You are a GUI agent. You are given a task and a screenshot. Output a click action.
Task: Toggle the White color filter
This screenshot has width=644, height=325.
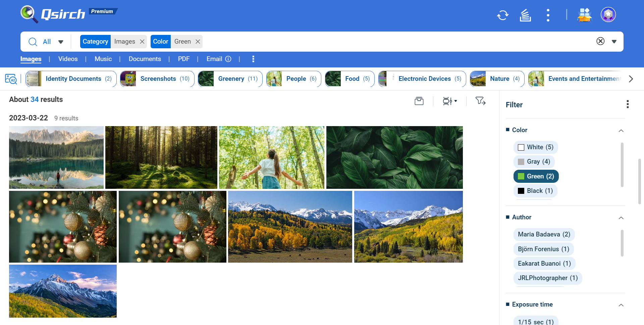tap(535, 147)
